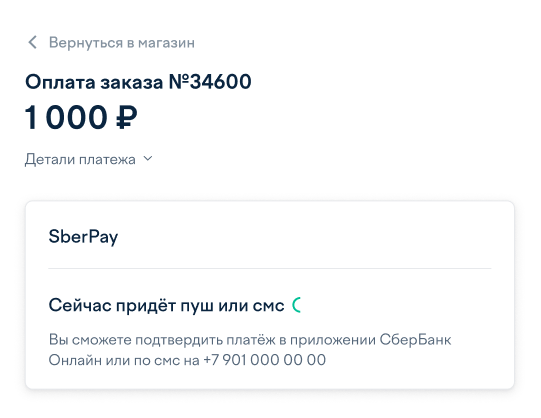This screenshot has height=418, width=541.
Task: Click the back arrow chevron icon
Action: 32,42
